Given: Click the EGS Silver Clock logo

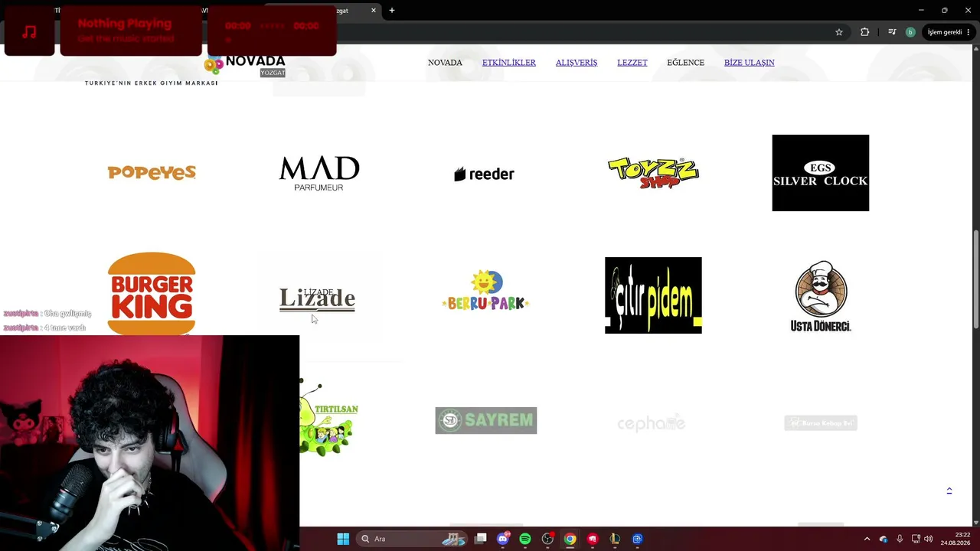Looking at the screenshot, I should pyautogui.click(x=820, y=173).
